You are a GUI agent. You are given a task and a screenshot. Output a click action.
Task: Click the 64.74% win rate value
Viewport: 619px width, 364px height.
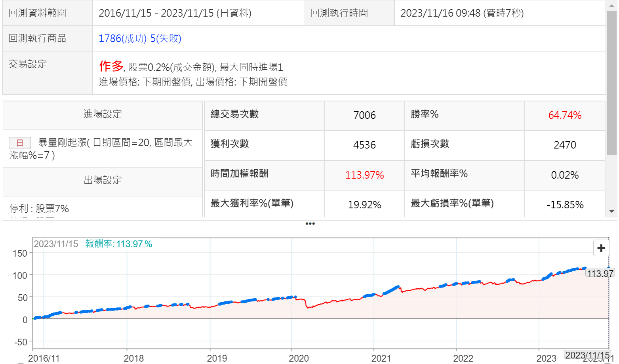565,115
